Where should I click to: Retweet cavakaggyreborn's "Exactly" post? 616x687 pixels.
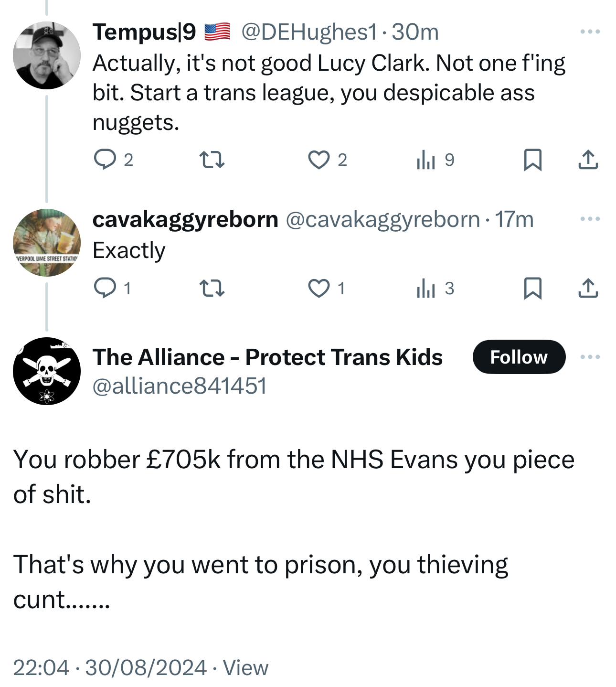(212, 288)
